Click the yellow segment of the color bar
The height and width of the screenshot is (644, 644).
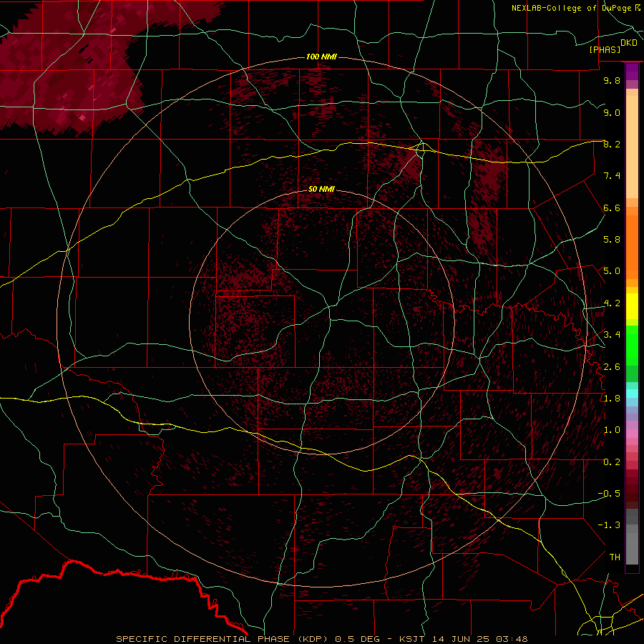(632, 306)
